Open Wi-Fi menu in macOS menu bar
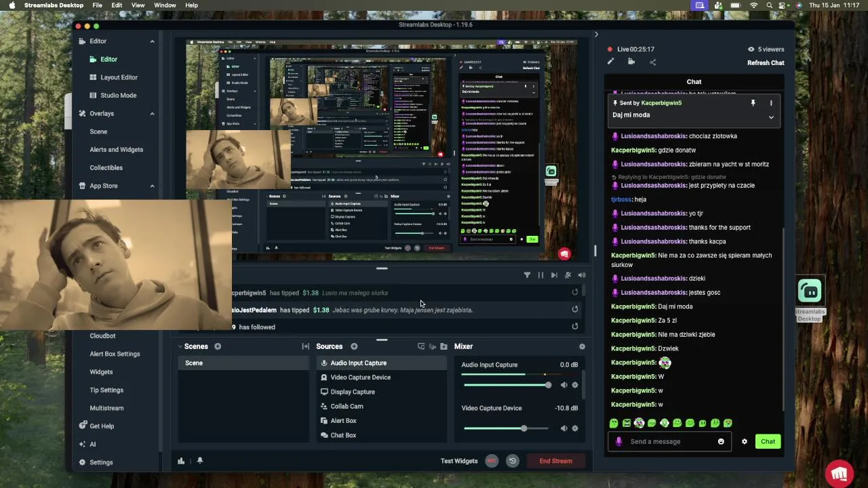Viewport: 868px width, 488px height. coord(753,5)
